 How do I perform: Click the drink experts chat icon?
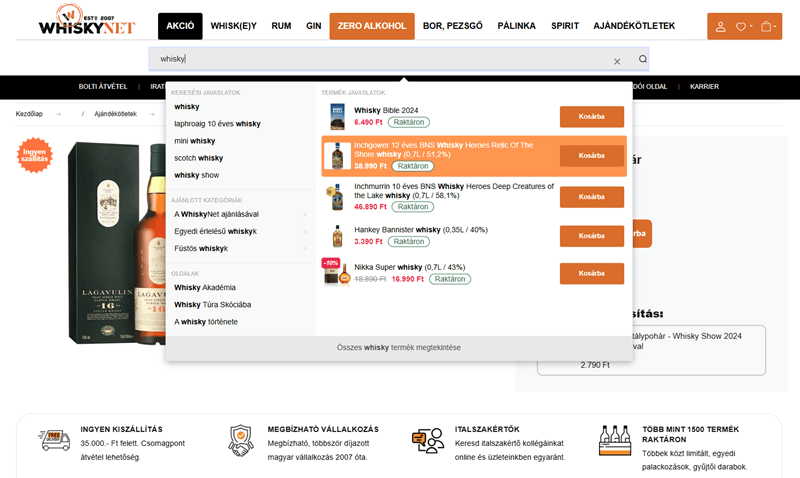(x=428, y=441)
